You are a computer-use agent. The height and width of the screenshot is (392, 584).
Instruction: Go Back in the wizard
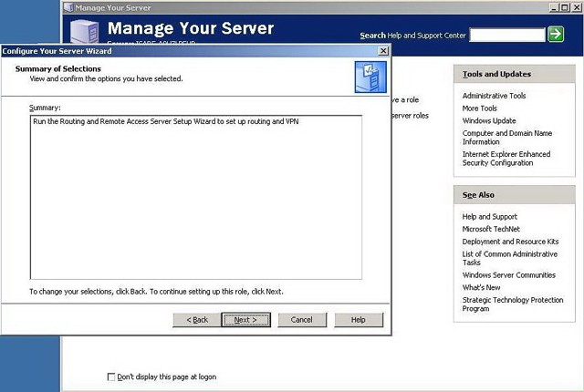197,320
